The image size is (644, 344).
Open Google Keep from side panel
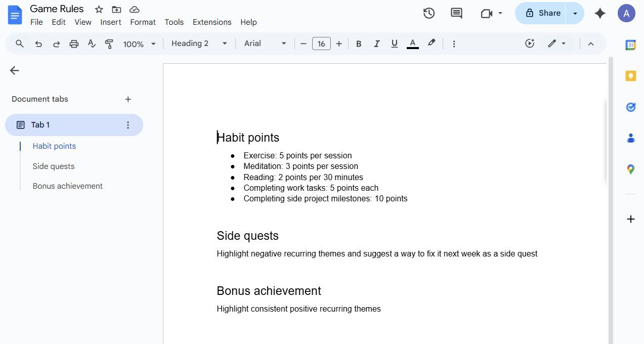click(630, 76)
